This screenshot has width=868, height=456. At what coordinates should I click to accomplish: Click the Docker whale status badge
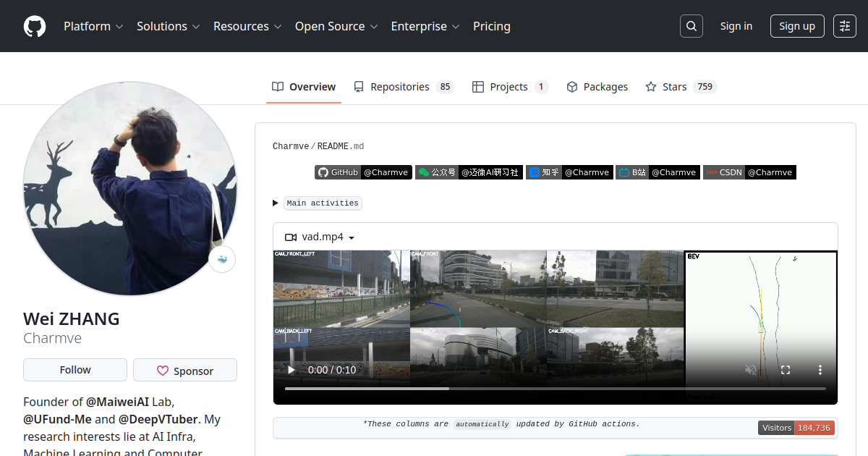click(x=223, y=259)
